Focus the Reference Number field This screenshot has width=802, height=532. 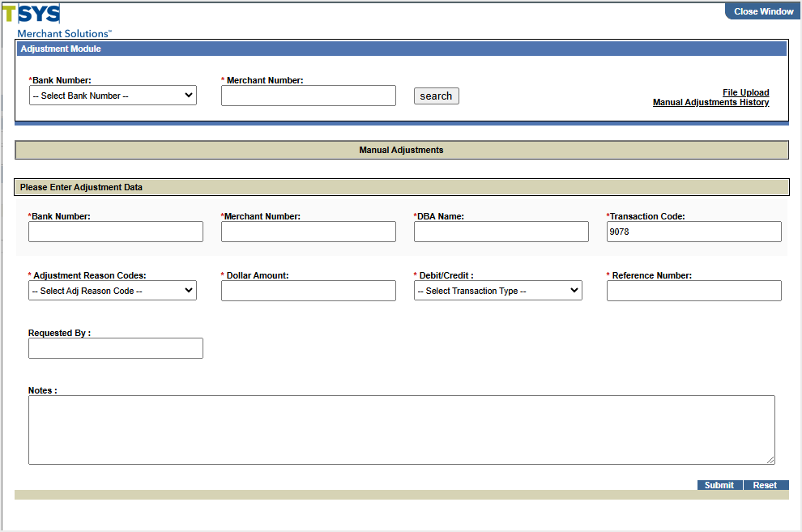point(694,290)
